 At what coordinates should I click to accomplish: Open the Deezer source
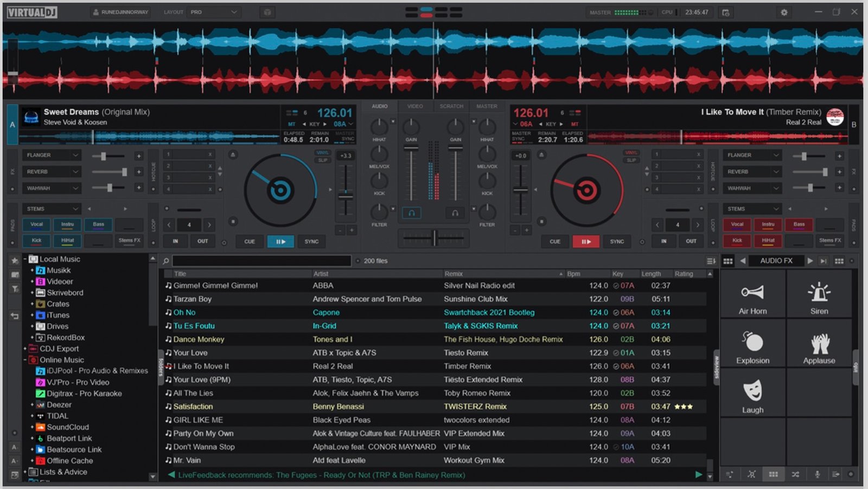pyautogui.click(x=59, y=404)
